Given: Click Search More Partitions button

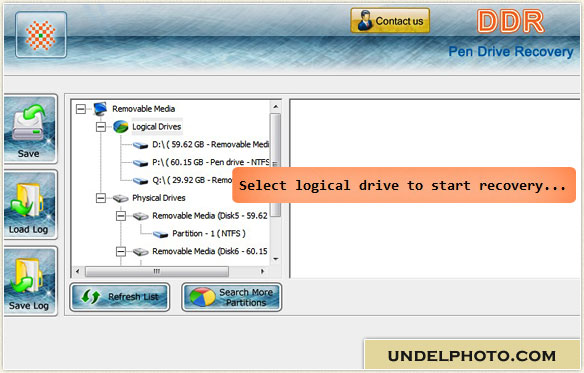Looking at the screenshot, I should [x=231, y=297].
